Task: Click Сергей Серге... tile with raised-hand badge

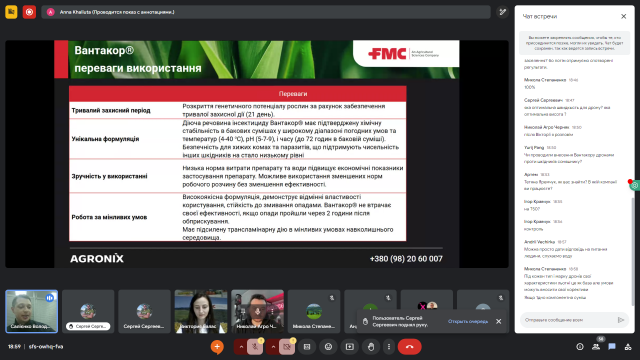Action: point(88,311)
